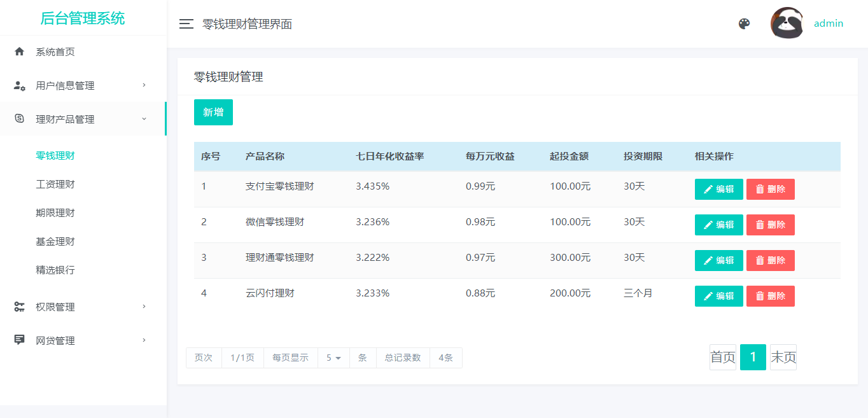The image size is (868, 418).
Task: Edit the 支付宝零钱理财 row
Action: coord(718,189)
